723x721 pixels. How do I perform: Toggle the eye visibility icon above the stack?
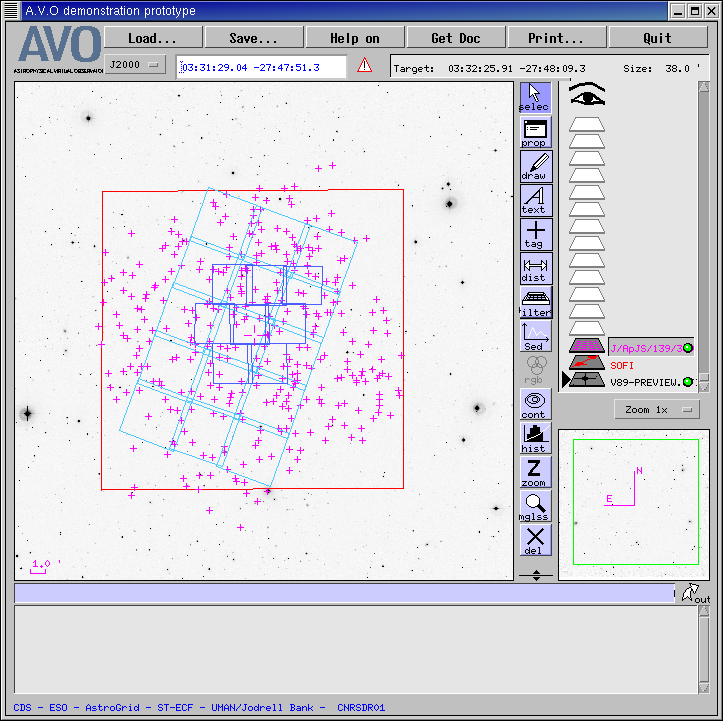coord(588,96)
